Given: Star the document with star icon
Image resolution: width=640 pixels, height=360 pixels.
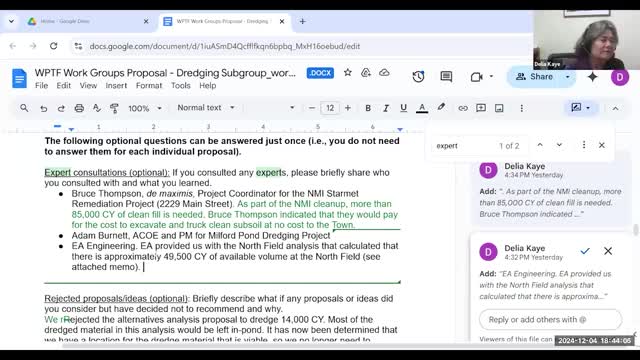Looking at the screenshot, I should [347, 73].
